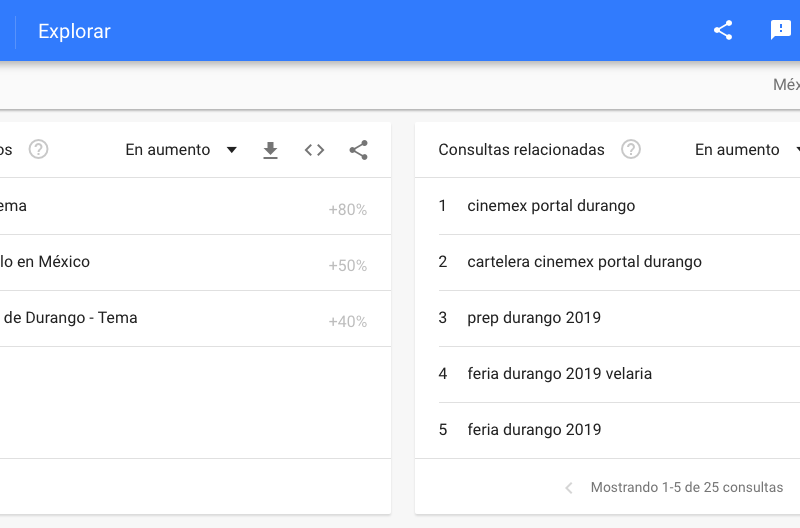Screen dimensions: 800x528
Task: Open the México region selector
Action: pyautogui.click(x=786, y=85)
